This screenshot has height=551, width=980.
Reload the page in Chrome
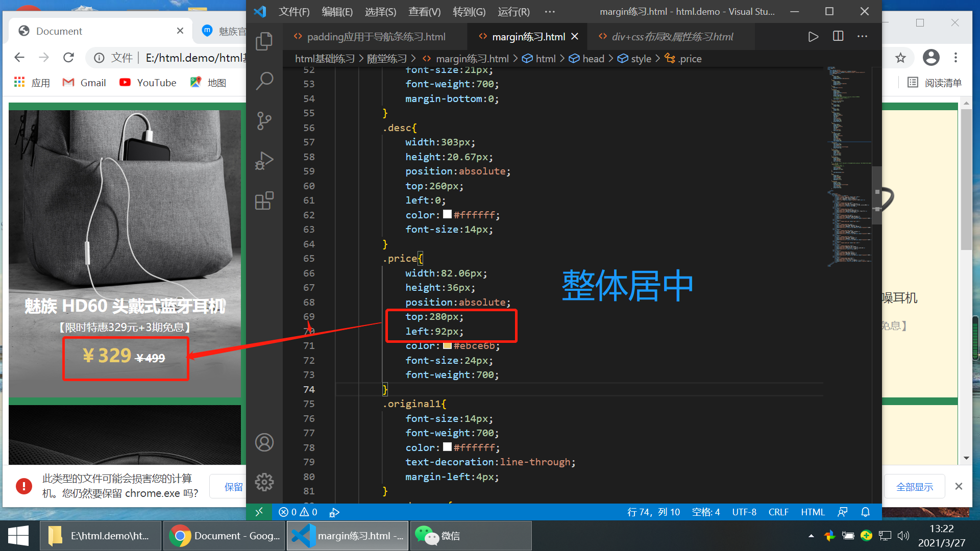tap(68, 57)
